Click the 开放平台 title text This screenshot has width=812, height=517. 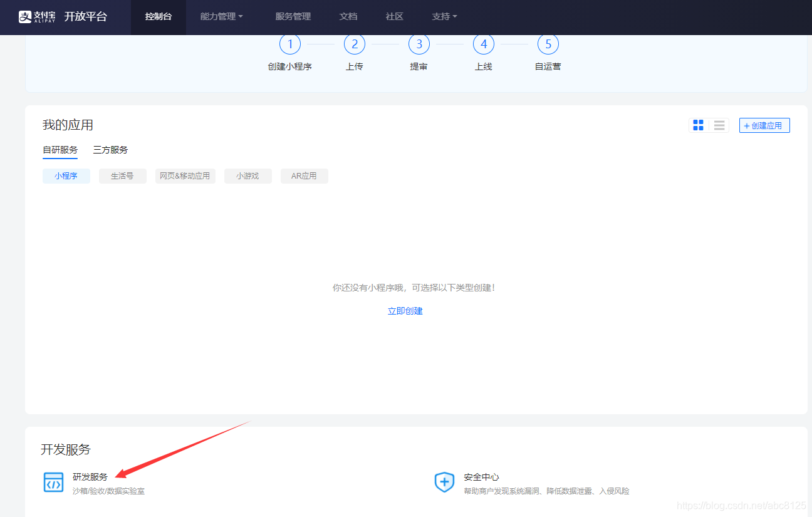click(86, 17)
